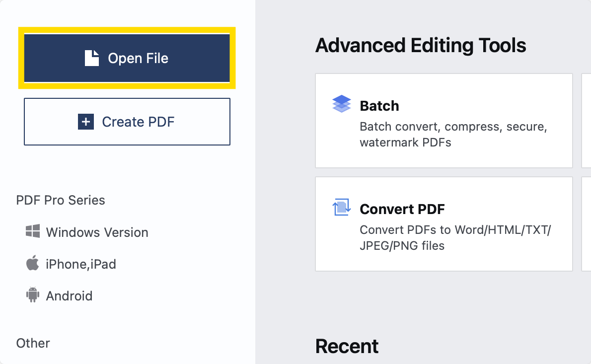This screenshot has height=364, width=591.
Task: Click the Android robot icon in sidebar
Action: [x=33, y=295]
